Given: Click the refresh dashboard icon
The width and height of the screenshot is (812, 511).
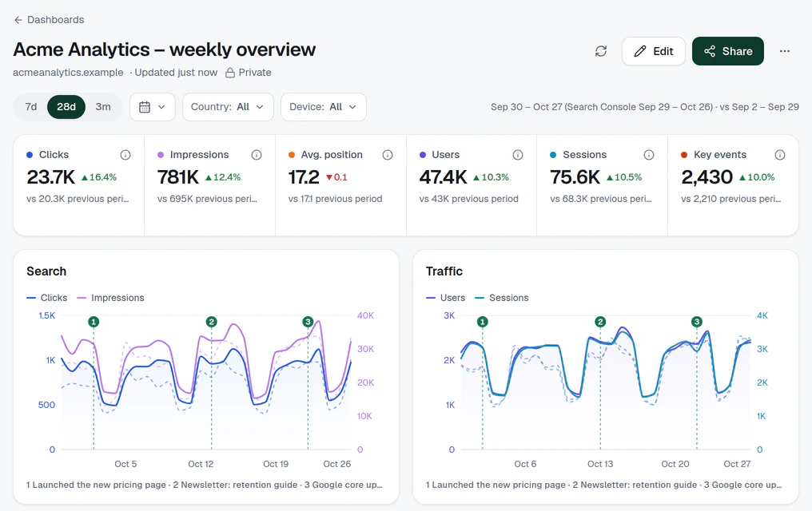Looking at the screenshot, I should click(601, 51).
